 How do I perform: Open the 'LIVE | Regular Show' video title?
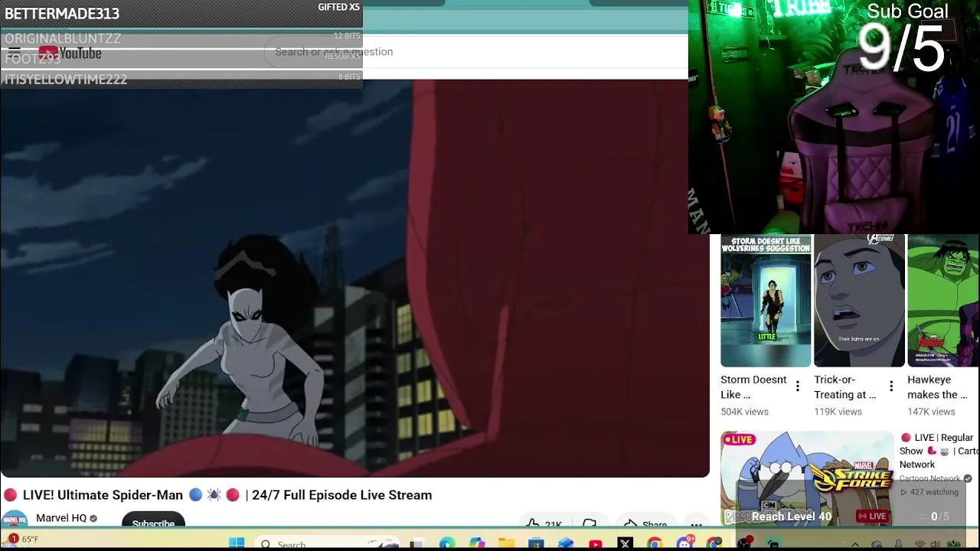click(939, 451)
